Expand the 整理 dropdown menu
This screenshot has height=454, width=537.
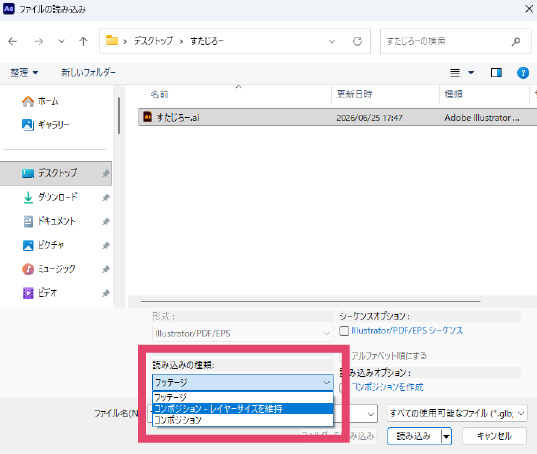24,73
